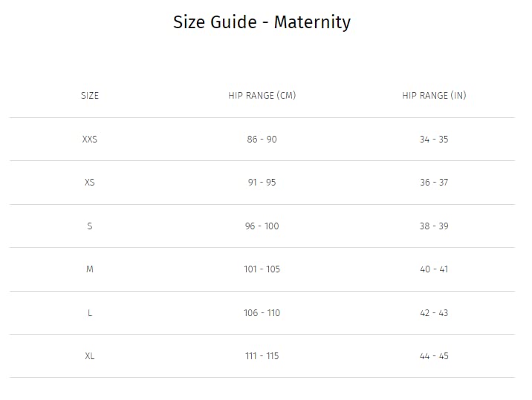The height and width of the screenshot is (400, 532).
Task: Select the 34 - 35 inch cell
Action: (x=434, y=140)
